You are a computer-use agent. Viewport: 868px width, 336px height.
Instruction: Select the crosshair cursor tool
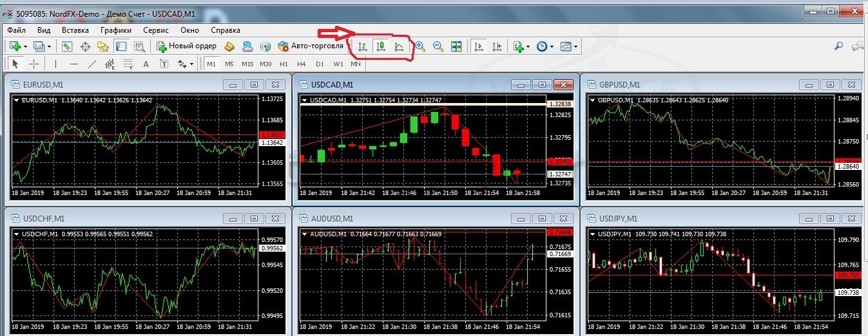click(34, 64)
